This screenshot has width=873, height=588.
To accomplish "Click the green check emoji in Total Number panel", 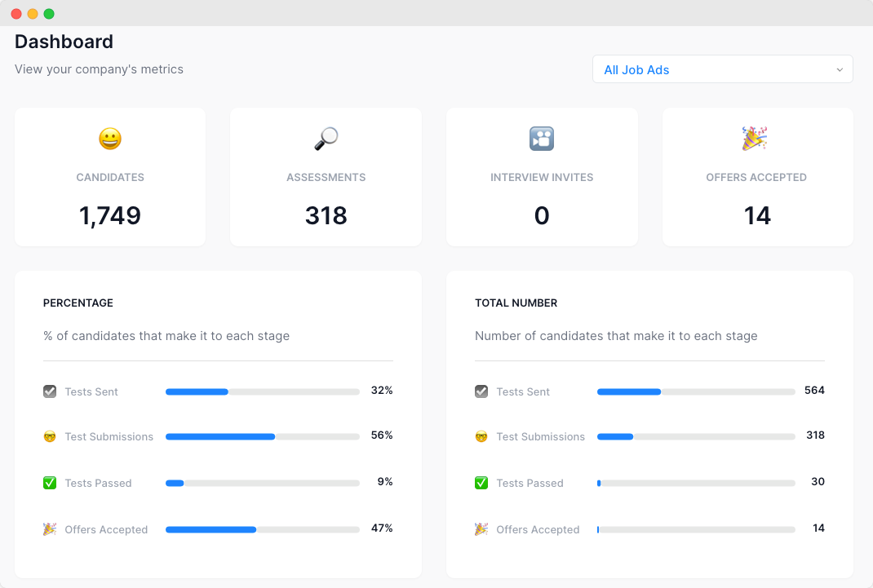I will pos(481,483).
